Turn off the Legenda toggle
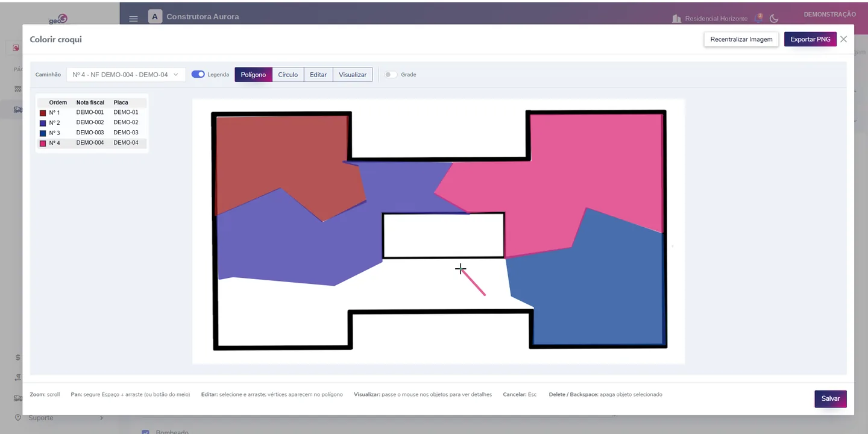868x434 pixels. pos(198,74)
